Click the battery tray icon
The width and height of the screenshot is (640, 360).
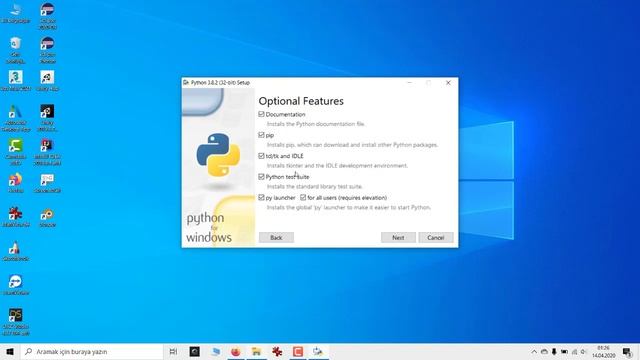[564, 351]
